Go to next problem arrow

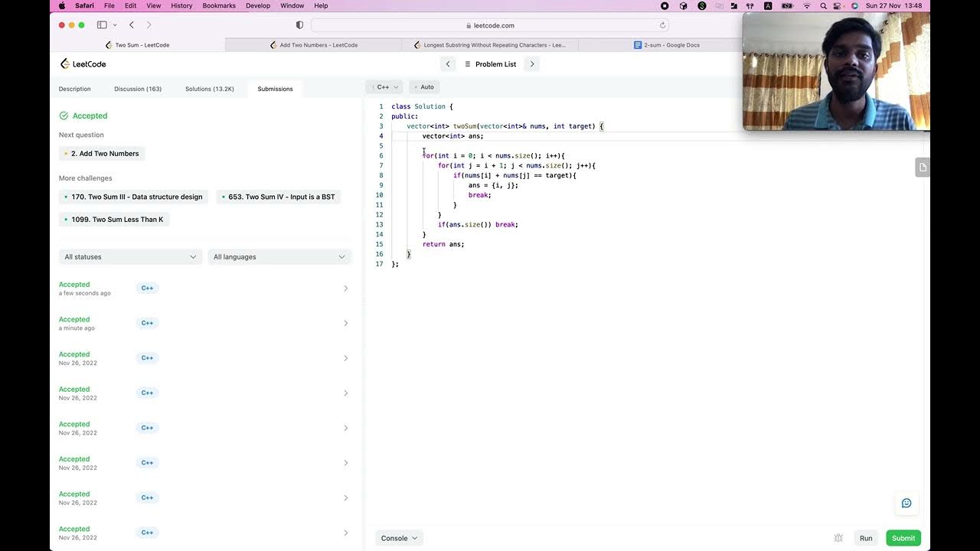click(532, 64)
